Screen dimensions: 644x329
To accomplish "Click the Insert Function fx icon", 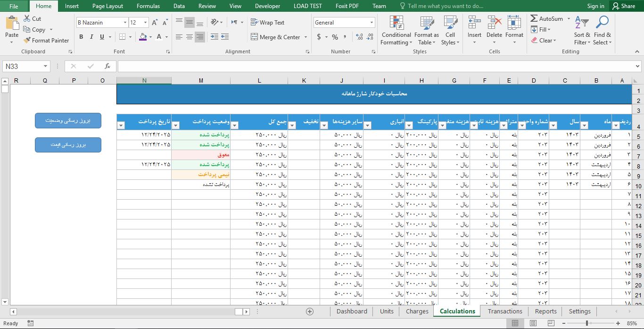I will coord(107,67).
